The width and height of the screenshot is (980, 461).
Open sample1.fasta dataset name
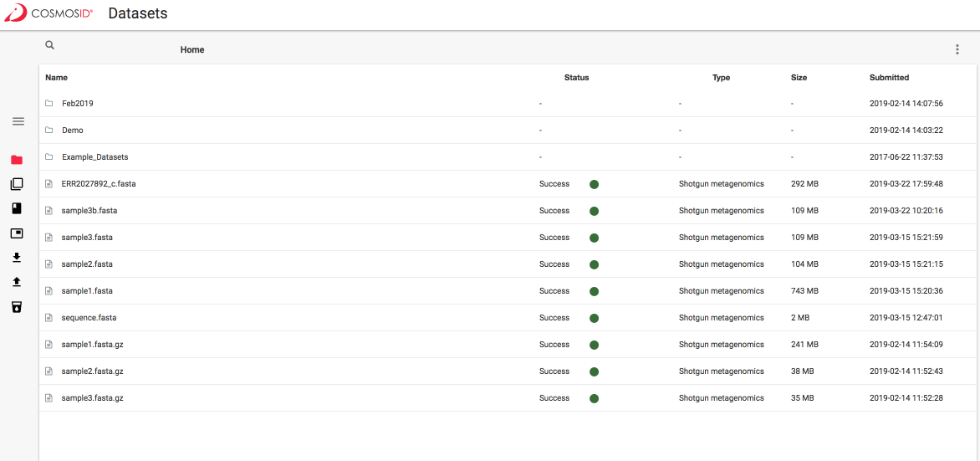87,291
